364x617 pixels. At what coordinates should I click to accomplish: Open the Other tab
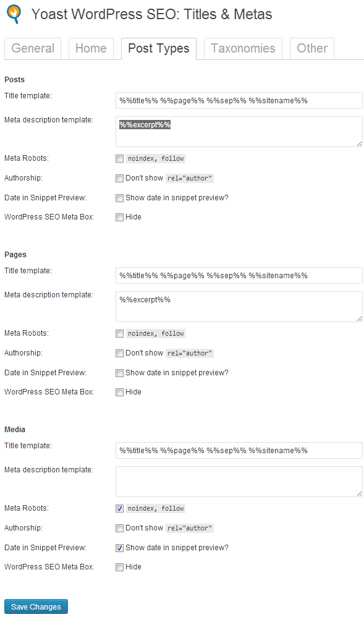[x=312, y=48]
